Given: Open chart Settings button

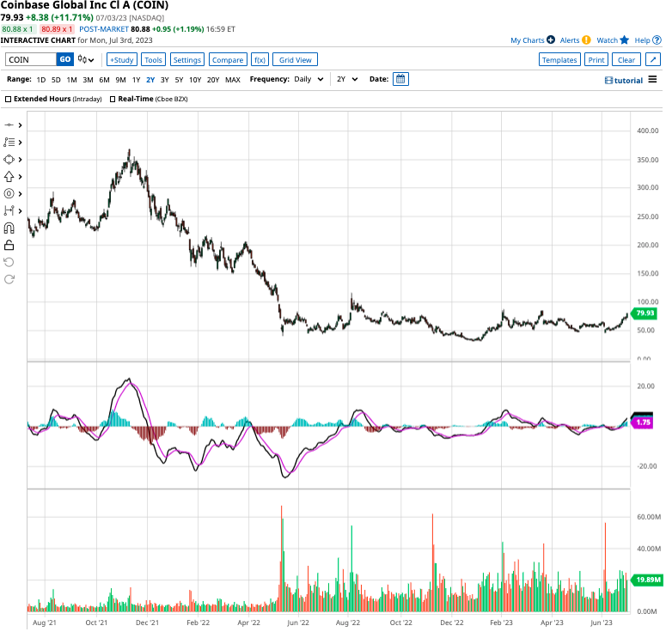Looking at the screenshot, I should 186,60.
